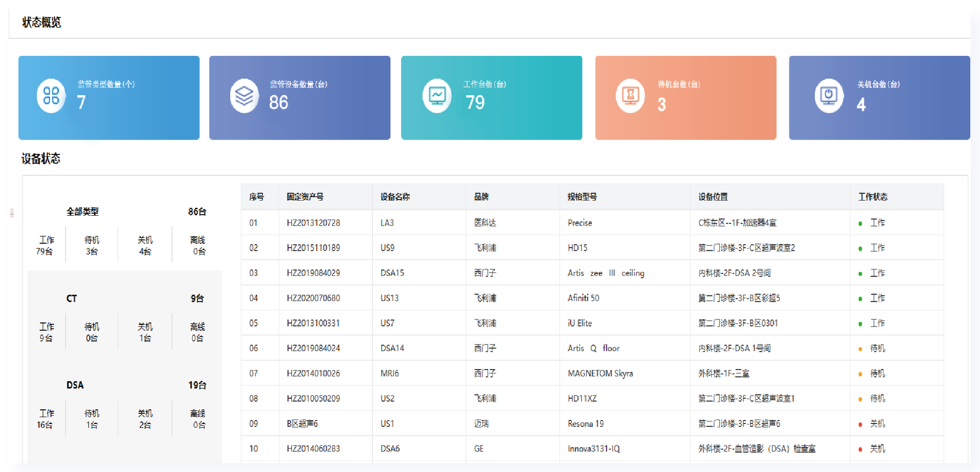
Task: Click asset number HZ2014010026
Action: point(313,373)
